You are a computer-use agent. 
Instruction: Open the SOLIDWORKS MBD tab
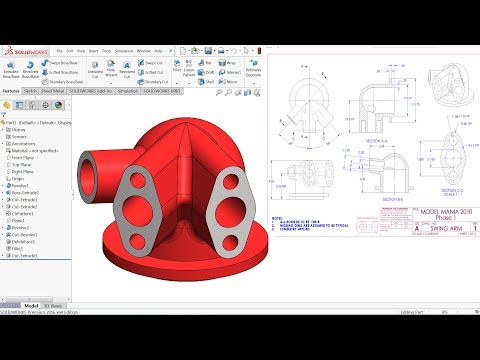tap(162, 91)
